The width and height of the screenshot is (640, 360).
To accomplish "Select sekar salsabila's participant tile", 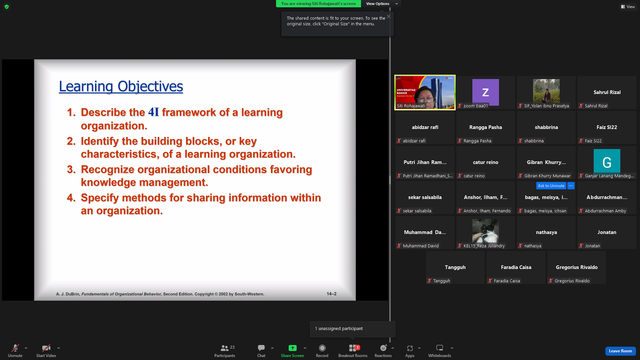I will click(425, 198).
